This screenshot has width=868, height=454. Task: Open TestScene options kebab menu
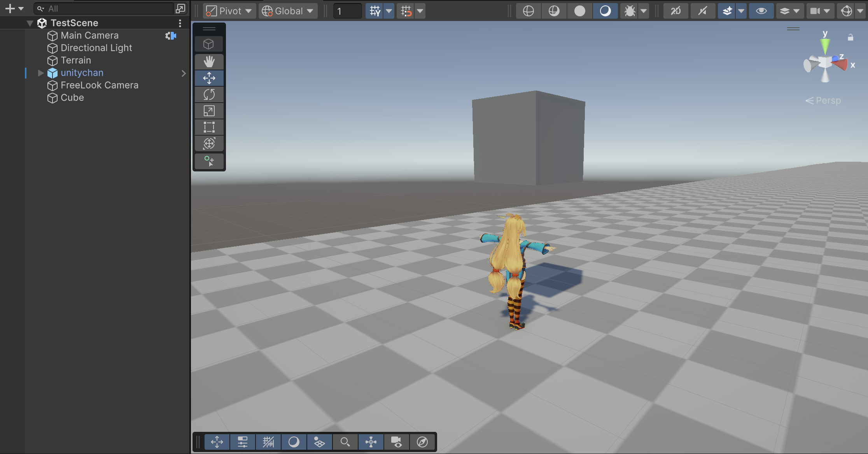(180, 23)
